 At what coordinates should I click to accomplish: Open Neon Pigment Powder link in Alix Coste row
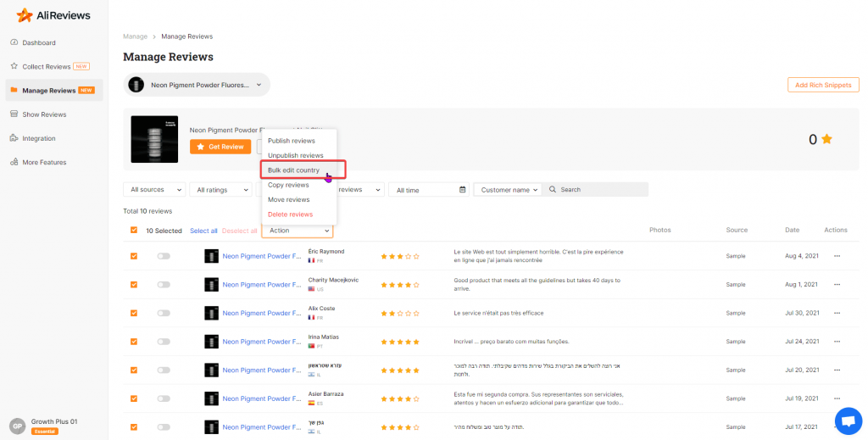click(261, 314)
